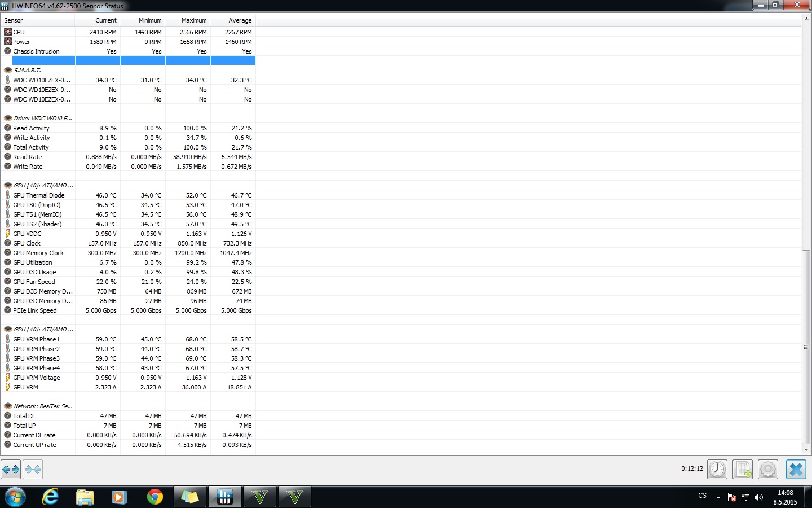The image size is (812, 508).
Task: Select the GPU Fan Speed row
Action: click(x=128, y=282)
